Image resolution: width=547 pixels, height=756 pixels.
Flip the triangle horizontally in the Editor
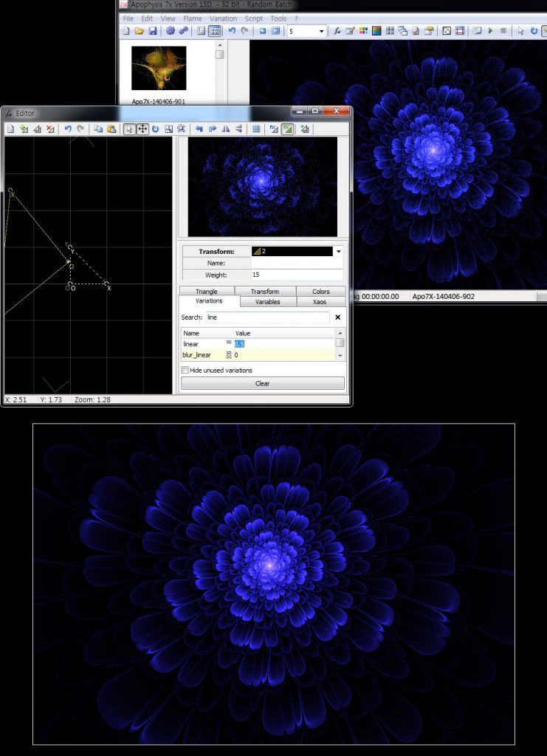tap(225, 128)
